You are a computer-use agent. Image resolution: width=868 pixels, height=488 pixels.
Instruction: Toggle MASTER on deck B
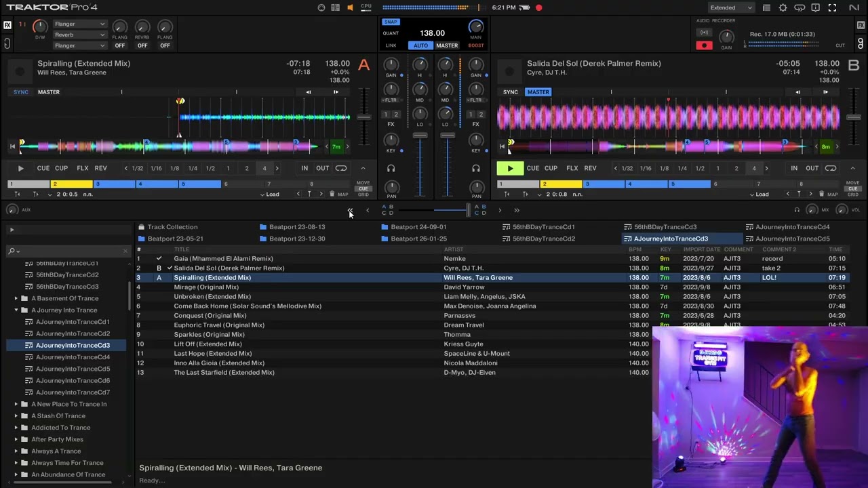538,92
